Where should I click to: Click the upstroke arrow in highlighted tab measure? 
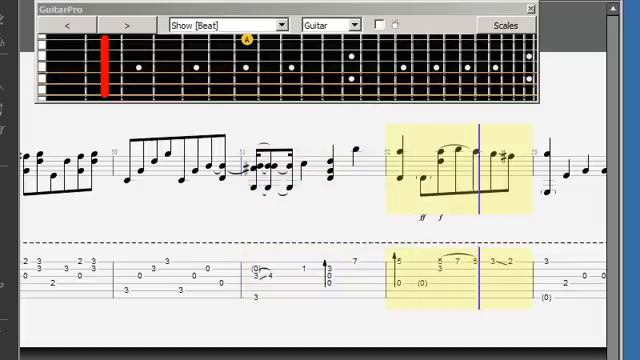click(394, 269)
